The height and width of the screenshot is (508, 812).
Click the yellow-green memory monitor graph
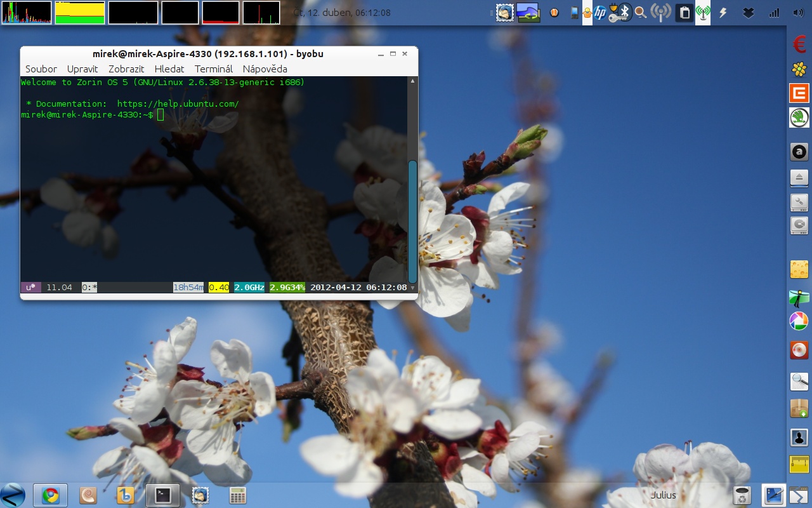(x=80, y=13)
